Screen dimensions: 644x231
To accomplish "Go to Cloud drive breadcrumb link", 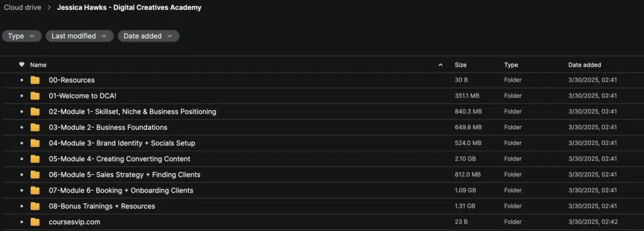I will tap(23, 8).
